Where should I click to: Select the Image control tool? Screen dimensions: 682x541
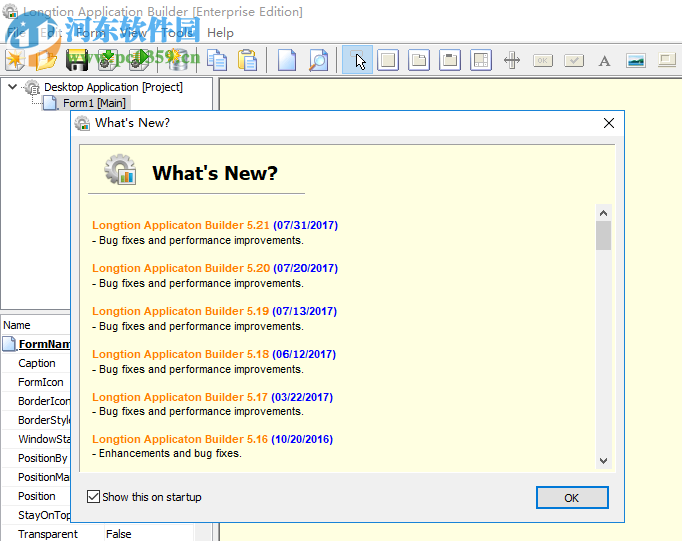tap(635, 60)
